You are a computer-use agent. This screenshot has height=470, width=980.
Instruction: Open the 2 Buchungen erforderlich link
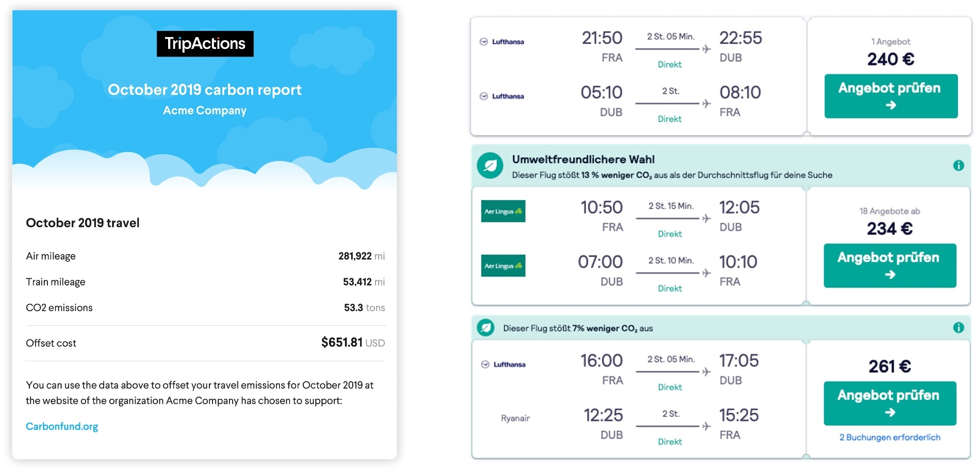point(890,437)
